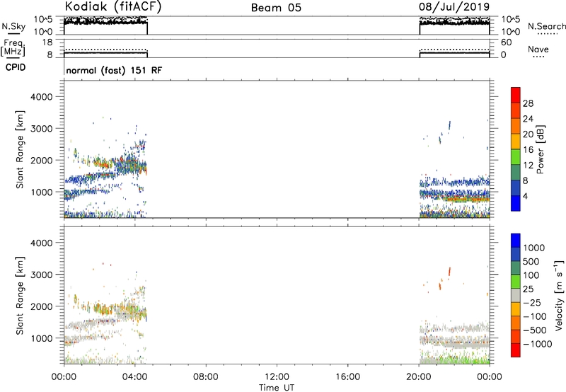Click the "N.Search" legend label
566x392 pixels.
(546, 26)
